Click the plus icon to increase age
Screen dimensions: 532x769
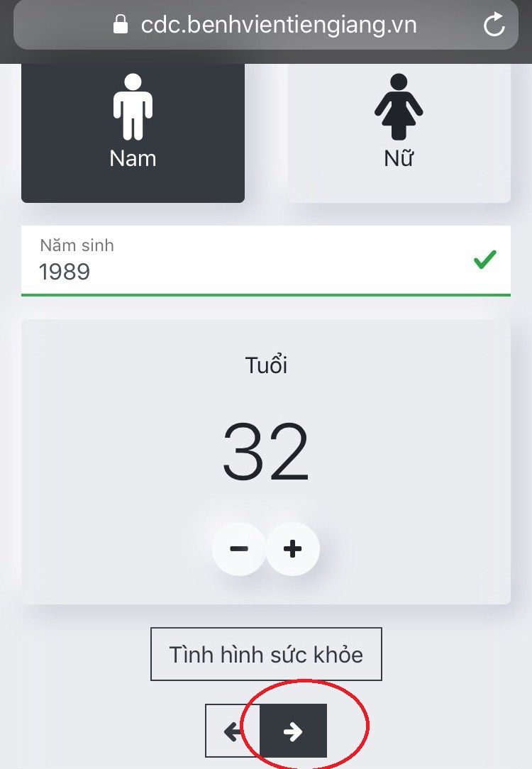(x=293, y=549)
